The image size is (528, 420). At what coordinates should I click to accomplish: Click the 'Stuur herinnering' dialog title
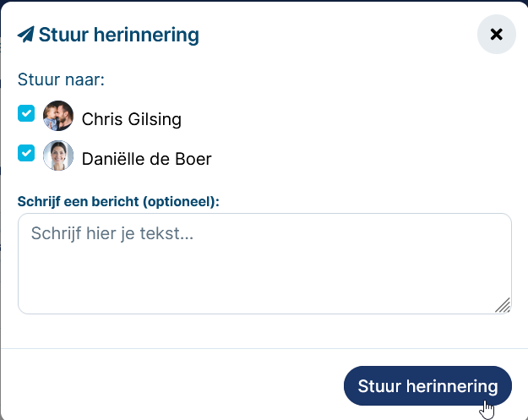point(119,35)
